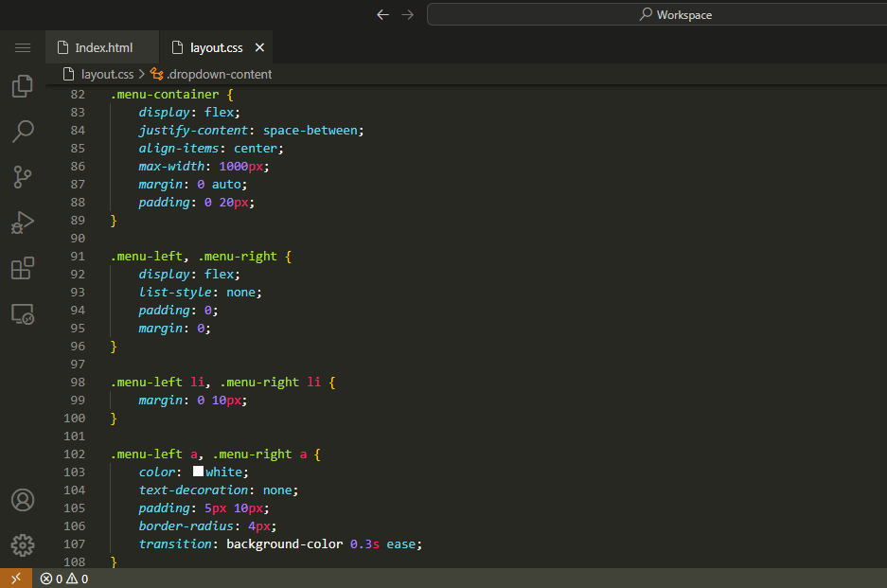Open the Explorer view in activity bar

tap(23, 86)
